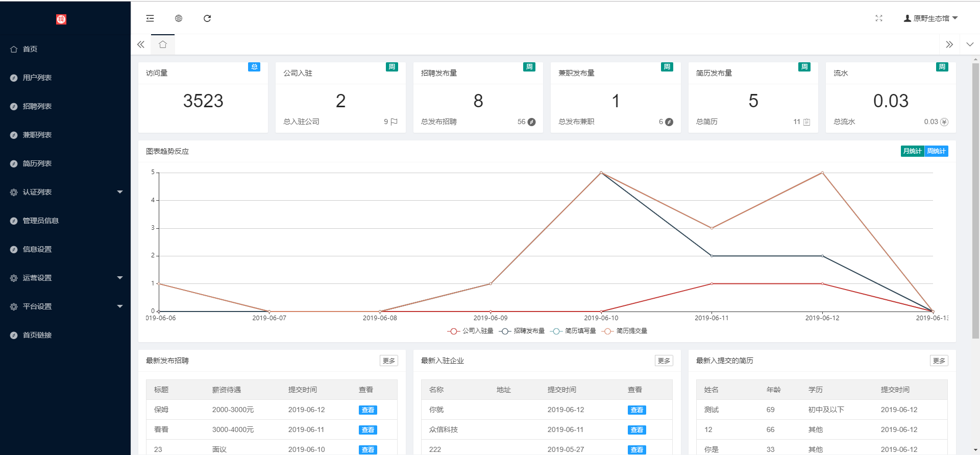Viewport: 980px width, 455px height.
Task: Switch chart to 月统计
Action: coord(912,151)
